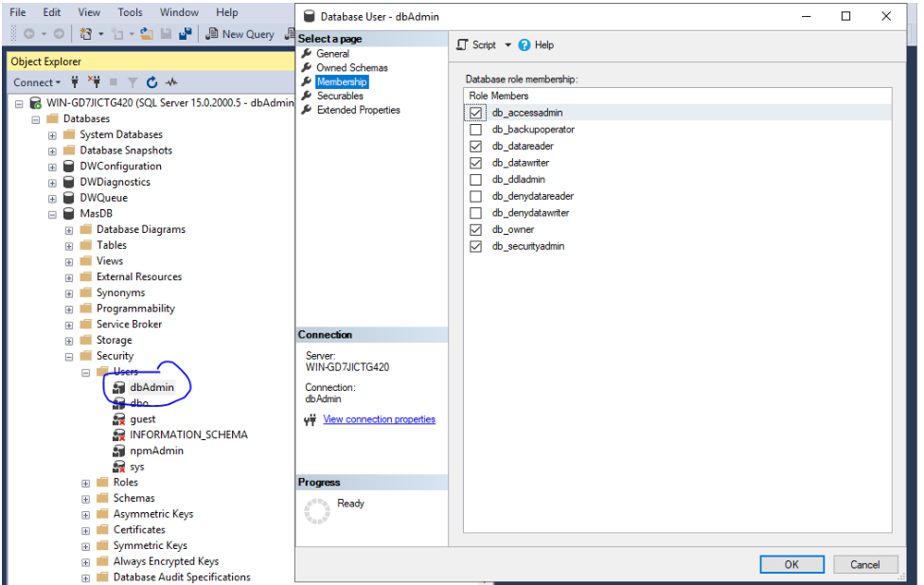Image resolution: width=924 pixels, height=585 pixels.
Task: Click the Script icon in the dialog toolbar
Action: 463,44
